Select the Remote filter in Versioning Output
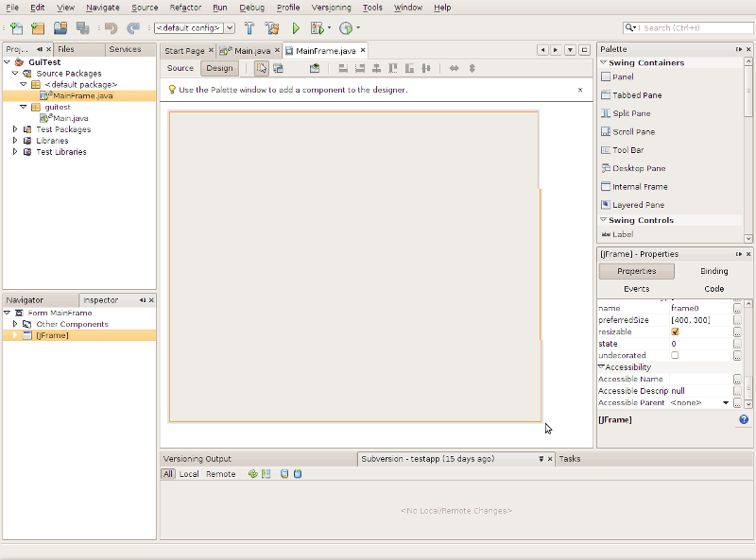Screen dimensions: 756x560 pyautogui.click(x=221, y=474)
